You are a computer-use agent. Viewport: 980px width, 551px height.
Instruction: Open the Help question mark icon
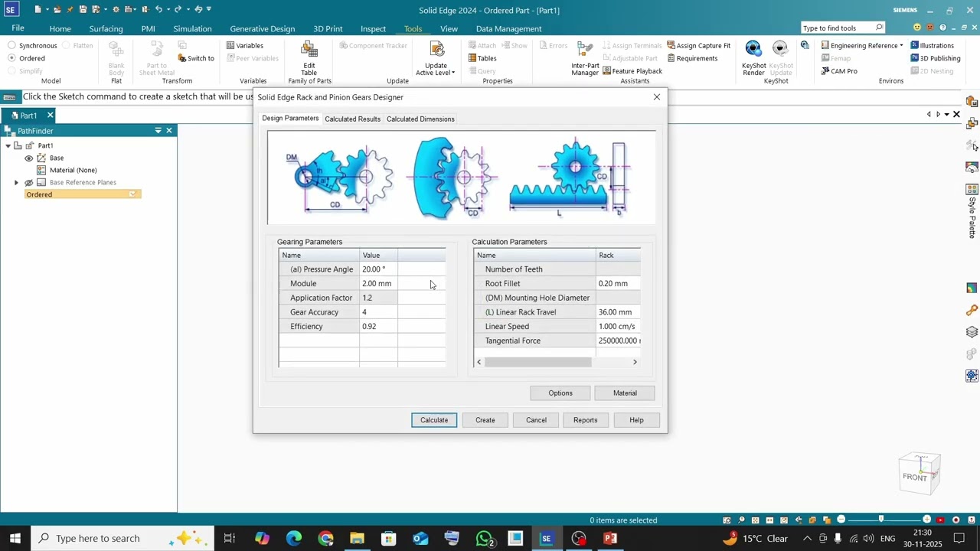point(942,28)
